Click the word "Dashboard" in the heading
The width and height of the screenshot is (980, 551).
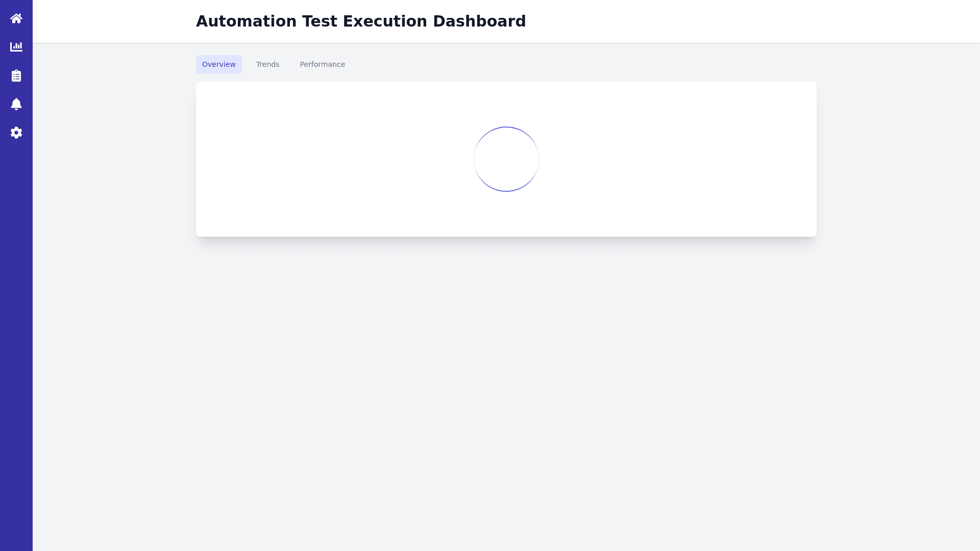(479, 21)
